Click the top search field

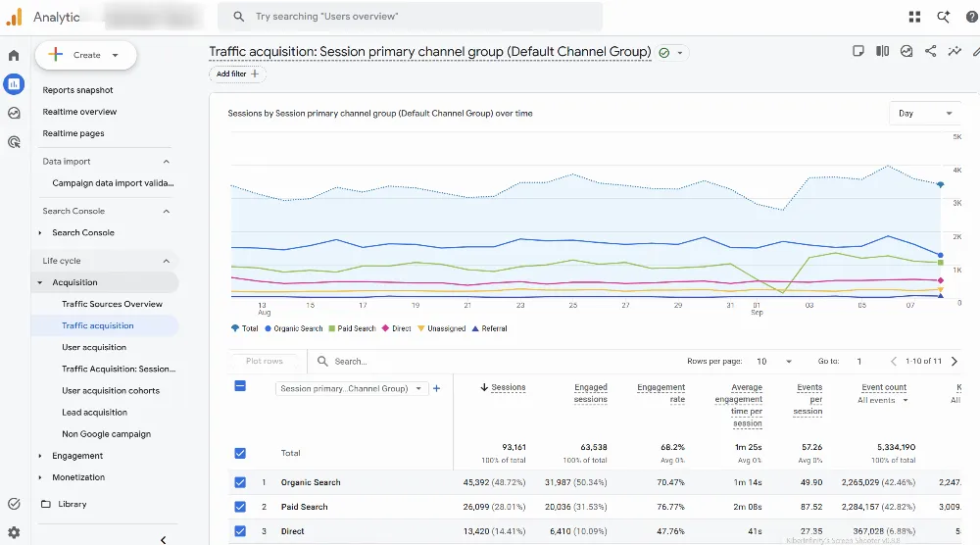click(x=410, y=17)
